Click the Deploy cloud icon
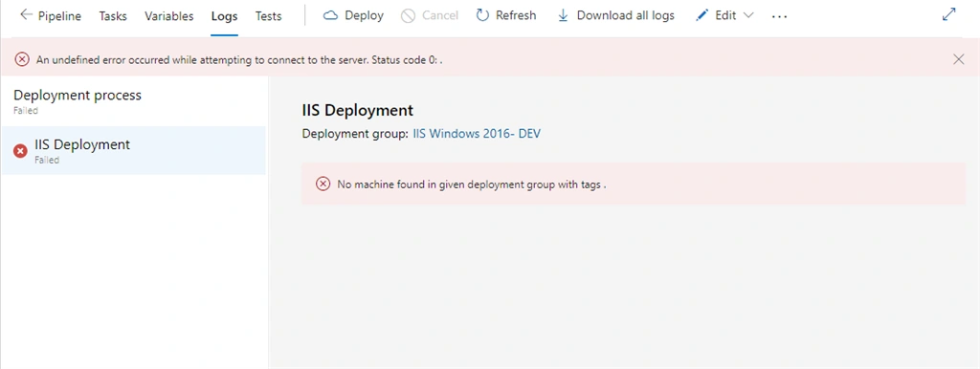The width and height of the screenshot is (980, 369). pyautogui.click(x=330, y=15)
